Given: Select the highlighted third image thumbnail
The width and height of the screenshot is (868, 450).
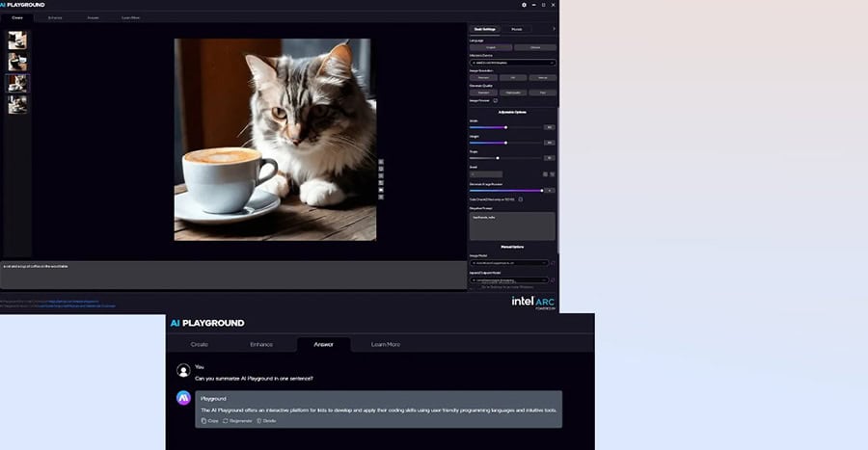Looking at the screenshot, I should [17, 83].
